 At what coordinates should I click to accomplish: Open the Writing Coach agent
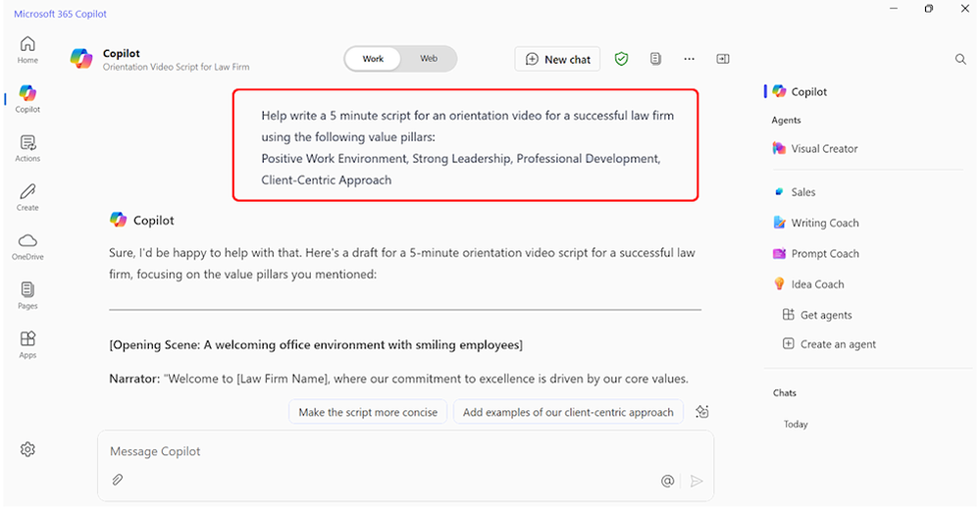[x=816, y=223]
